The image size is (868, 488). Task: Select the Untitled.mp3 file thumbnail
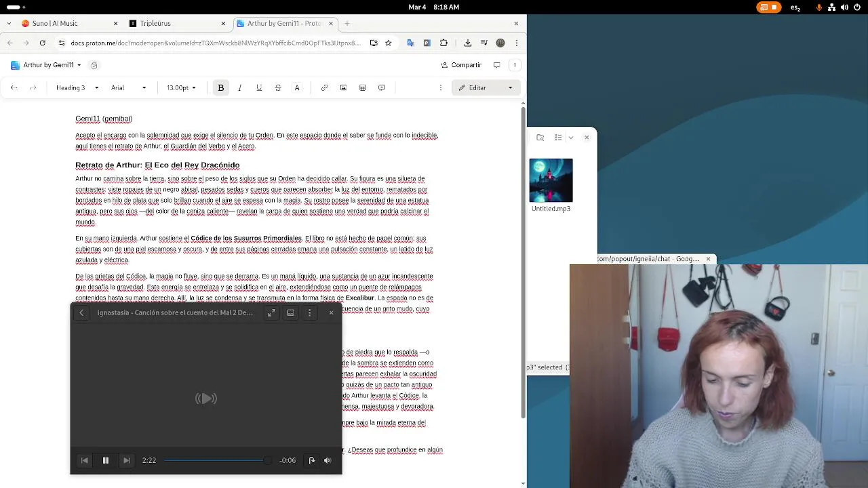[551, 181]
